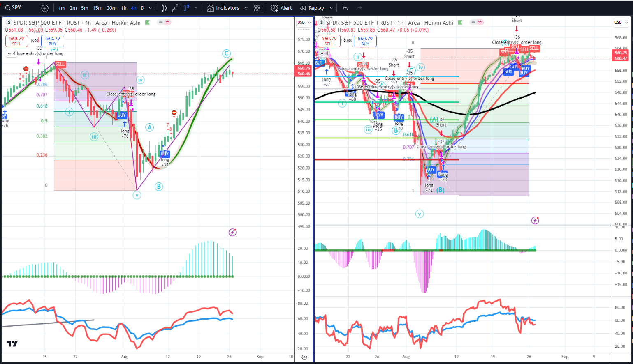This screenshot has height=364, width=633.
Task: Select wave label v at 4h chart low
Action: point(137,195)
